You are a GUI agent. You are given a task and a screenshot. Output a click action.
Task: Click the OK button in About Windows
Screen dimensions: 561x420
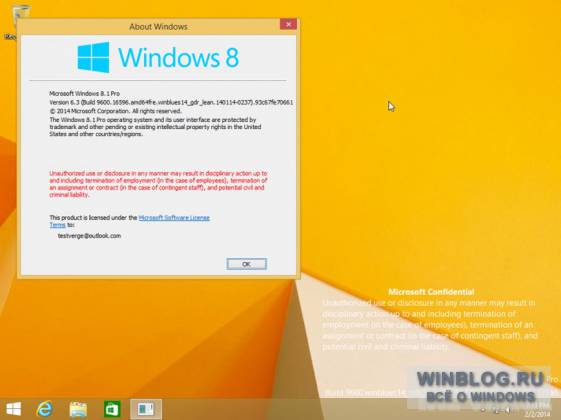coord(247,264)
